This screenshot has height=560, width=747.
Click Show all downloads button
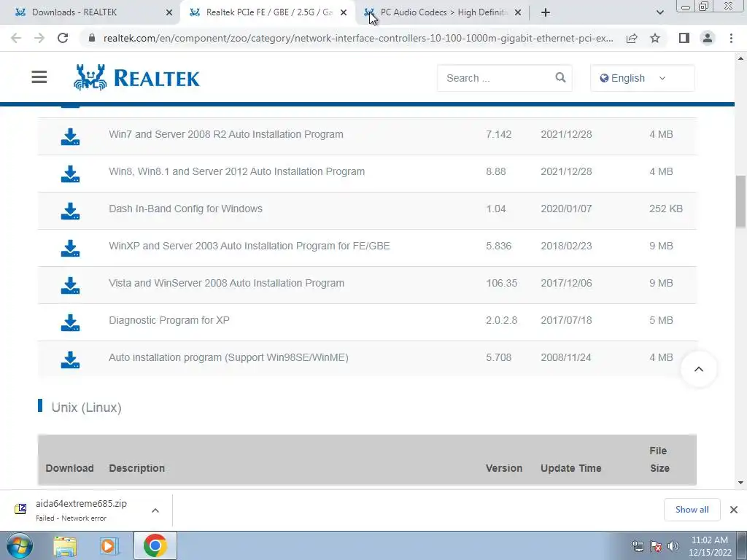pyautogui.click(x=692, y=510)
